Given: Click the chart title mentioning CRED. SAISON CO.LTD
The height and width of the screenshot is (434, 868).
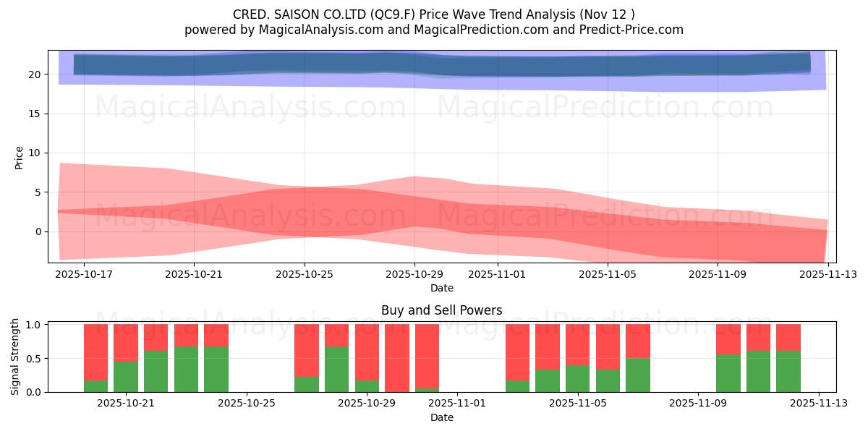Looking at the screenshot, I should click(434, 12).
